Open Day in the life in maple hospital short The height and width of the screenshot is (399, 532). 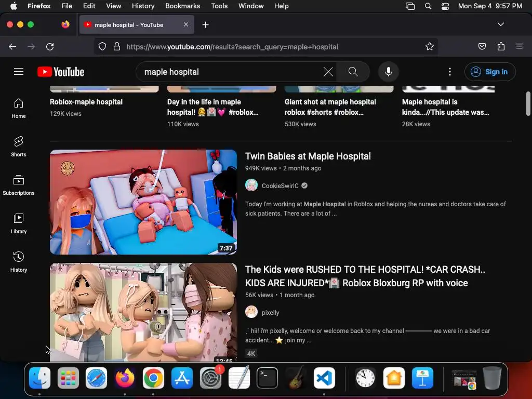click(212, 107)
